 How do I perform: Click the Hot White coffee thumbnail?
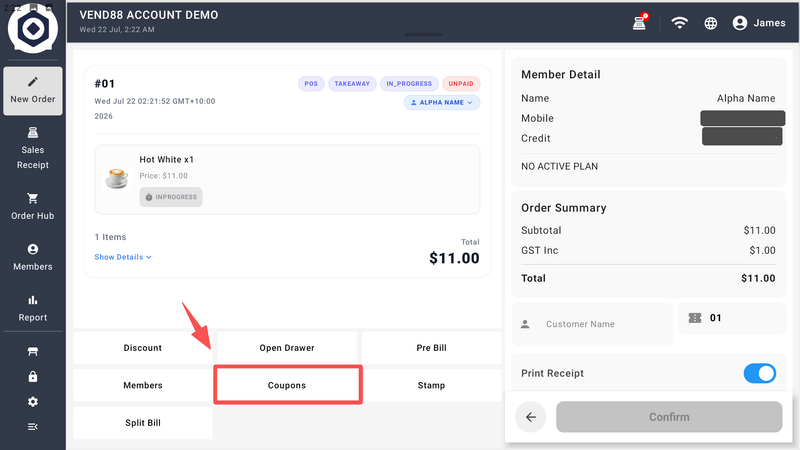(x=117, y=179)
